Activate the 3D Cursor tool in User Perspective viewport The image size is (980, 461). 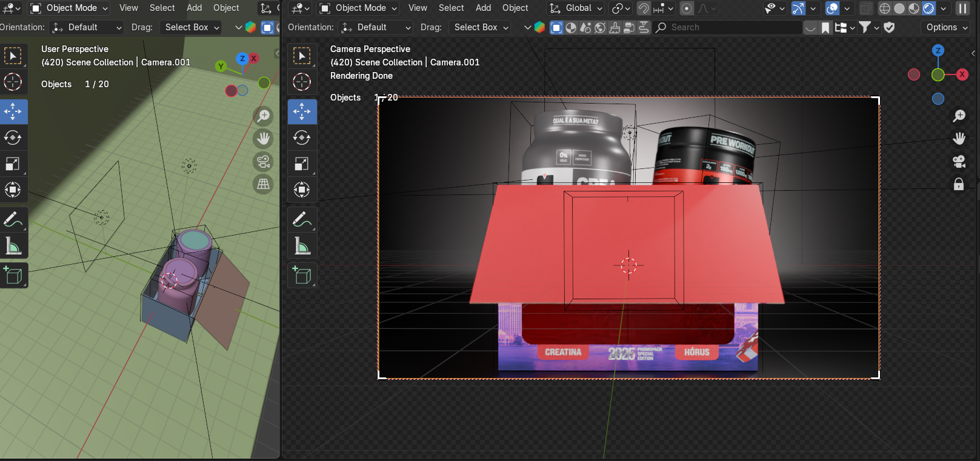(x=13, y=82)
